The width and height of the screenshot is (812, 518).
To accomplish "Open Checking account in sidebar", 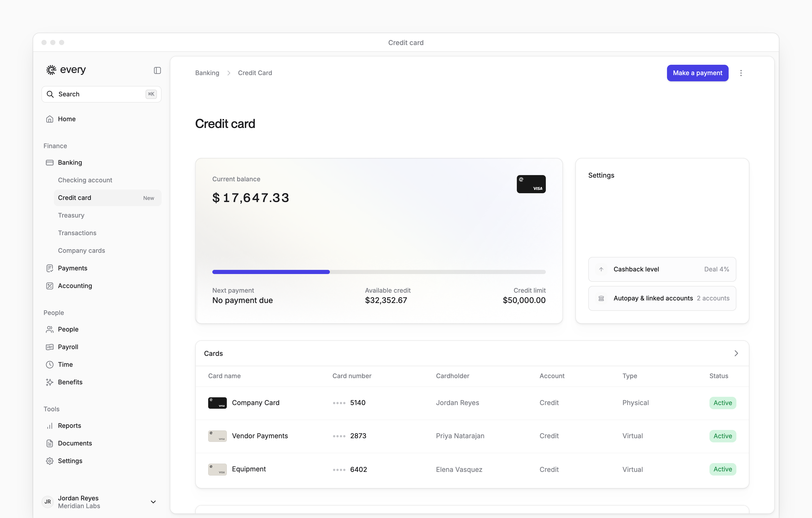I will (x=85, y=180).
